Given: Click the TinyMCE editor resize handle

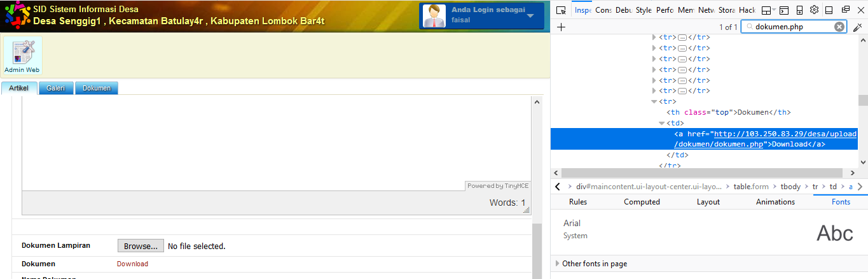Looking at the screenshot, I should click(x=527, y=210).
